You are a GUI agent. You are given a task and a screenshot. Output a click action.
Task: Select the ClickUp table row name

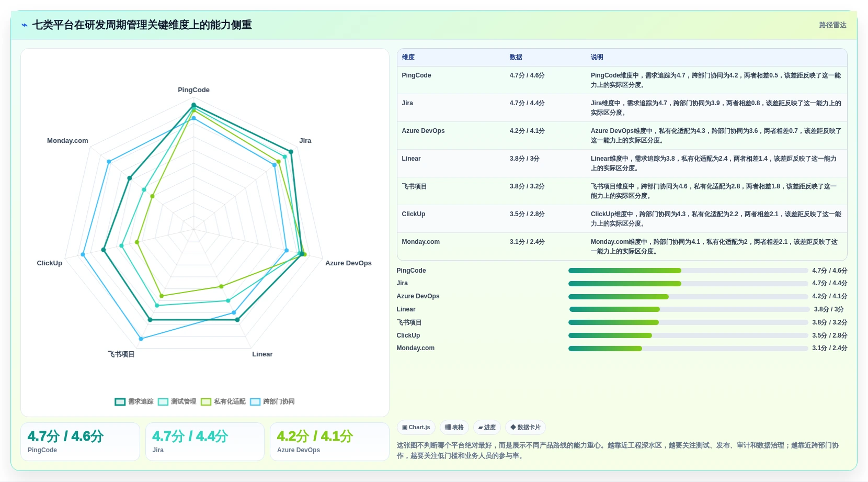pos(413,214)
